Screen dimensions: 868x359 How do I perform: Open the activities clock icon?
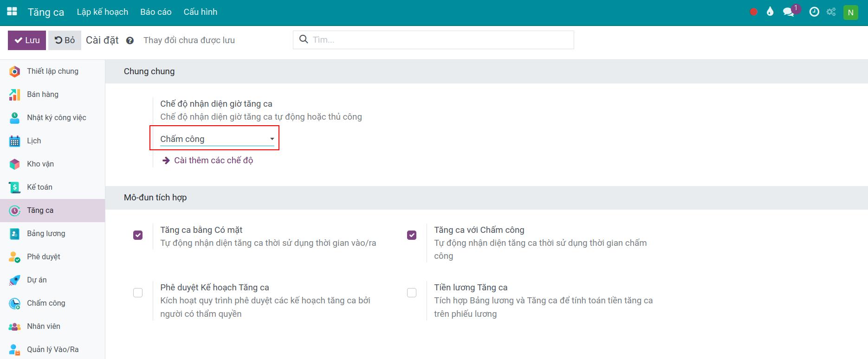point(814,12)
